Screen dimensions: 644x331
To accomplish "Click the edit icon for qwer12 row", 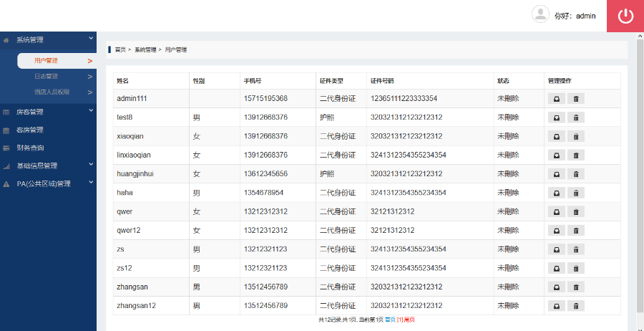I will (x=555, y=230).
